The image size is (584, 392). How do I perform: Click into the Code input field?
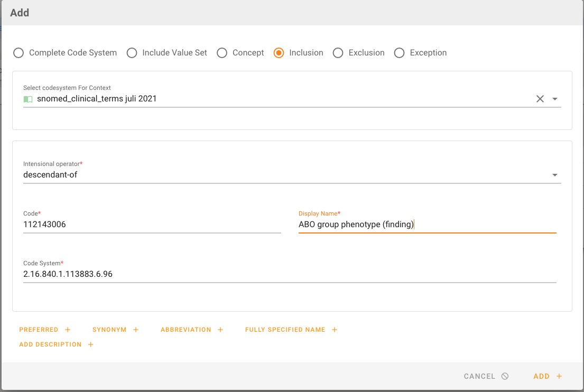pyautogui.click(x=152, y=225)
